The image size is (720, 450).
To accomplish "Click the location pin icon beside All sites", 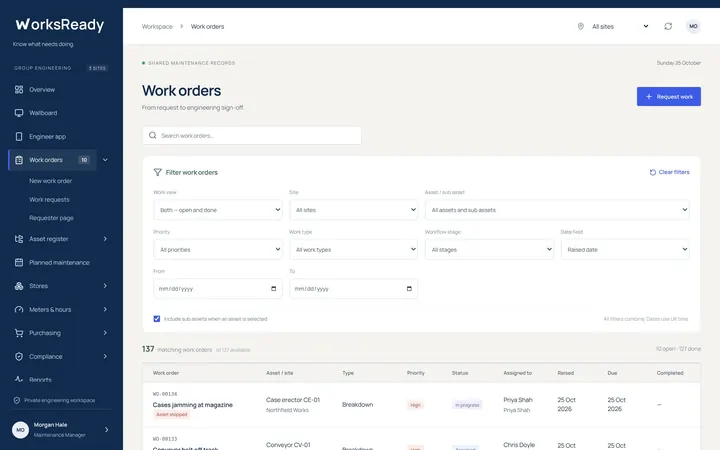I will (x=580, y=26).
